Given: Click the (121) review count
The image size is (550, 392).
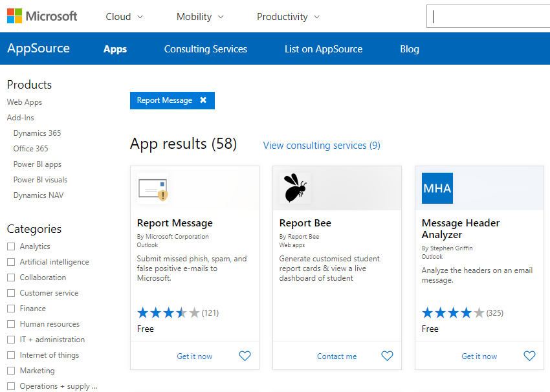Looking at the screenshot, I should pyautogui.click(x=210, y=312).
